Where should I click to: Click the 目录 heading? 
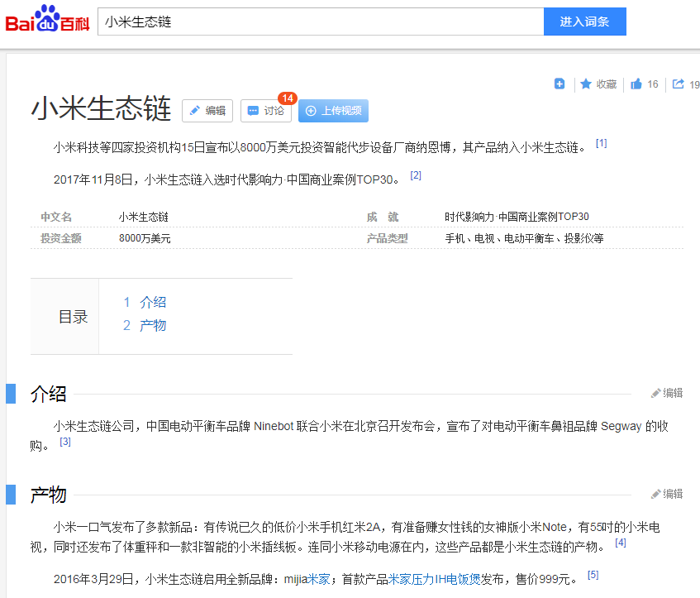(74, 317)
